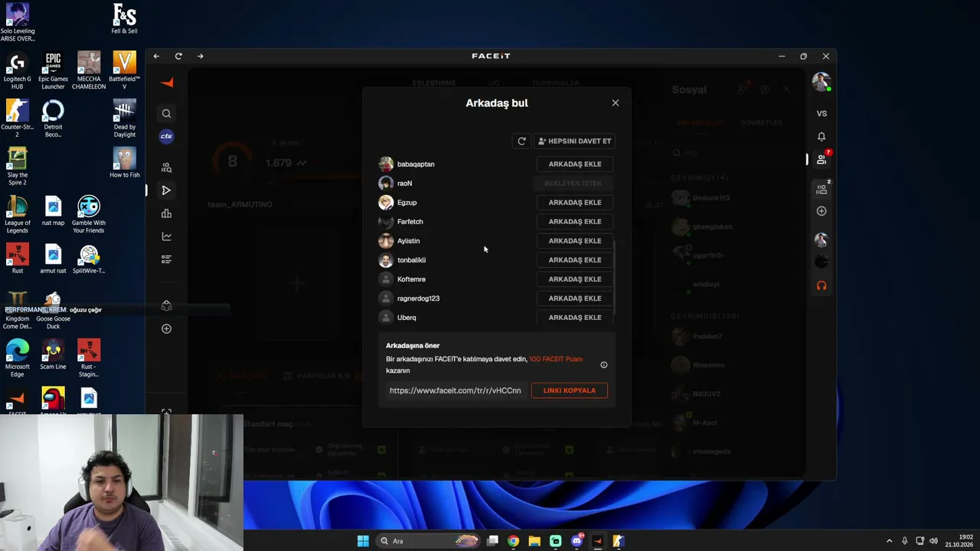This screenshot has width=980, height=551.
Task: Select Slay the Spire 2 desktop icon
Action: coord(17,167)
